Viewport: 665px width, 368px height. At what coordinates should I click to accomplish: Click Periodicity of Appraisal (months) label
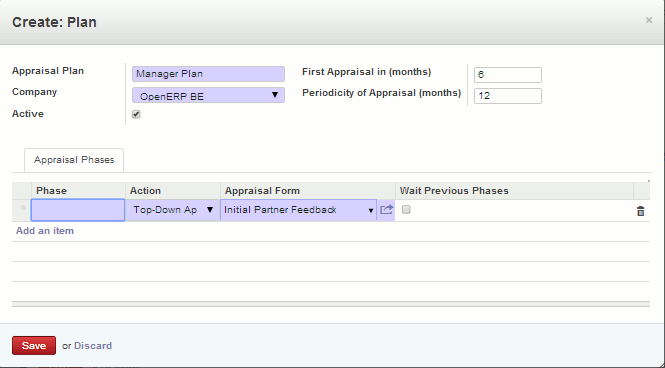click(x=381, y=93)
